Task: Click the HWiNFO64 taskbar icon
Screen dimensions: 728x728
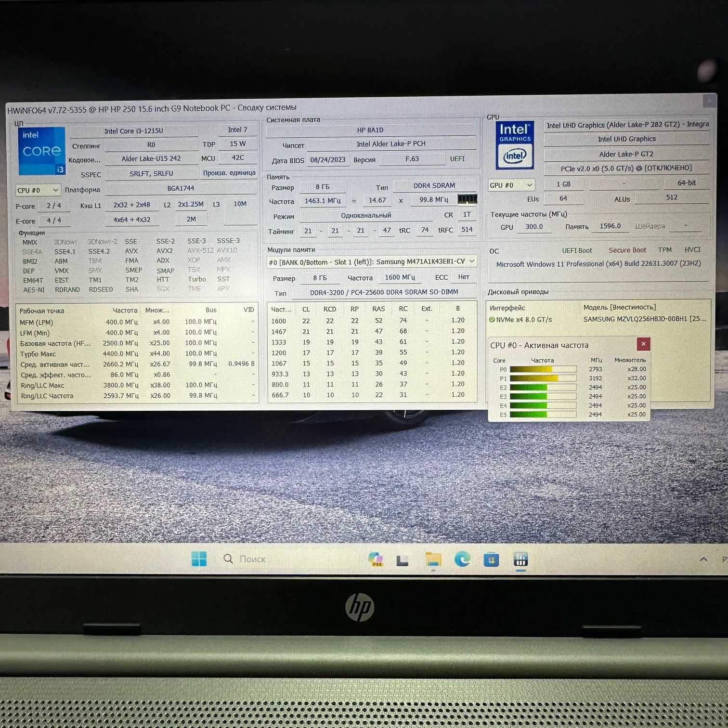Action: coord(520,560)
